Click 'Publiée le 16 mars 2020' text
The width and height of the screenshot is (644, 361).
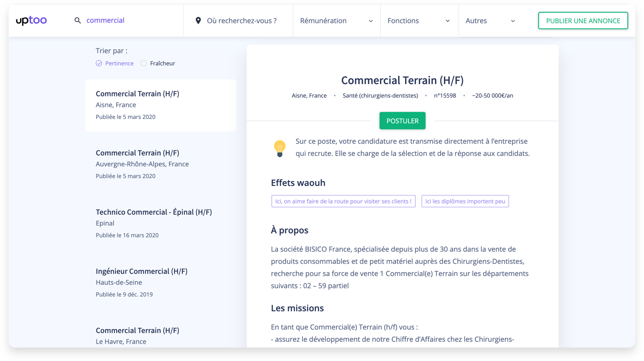pyautogui.click(x=127, y=235)
